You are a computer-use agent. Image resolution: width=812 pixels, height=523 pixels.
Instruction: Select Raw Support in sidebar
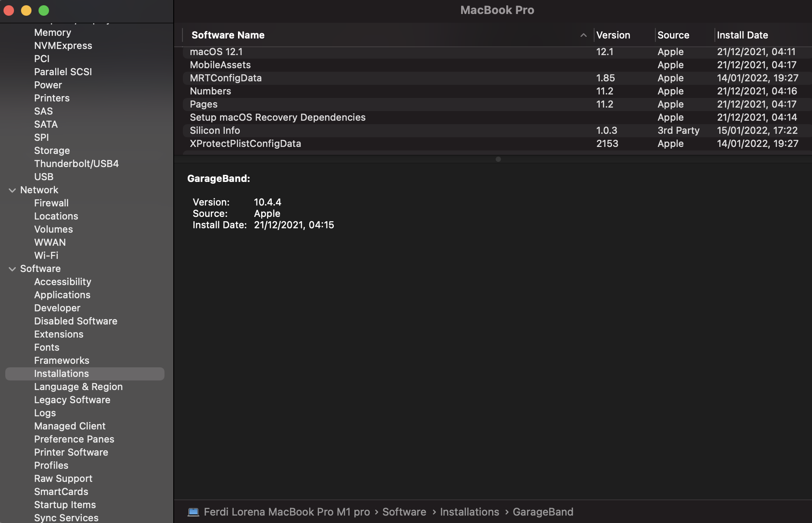[x=63, y=479]
